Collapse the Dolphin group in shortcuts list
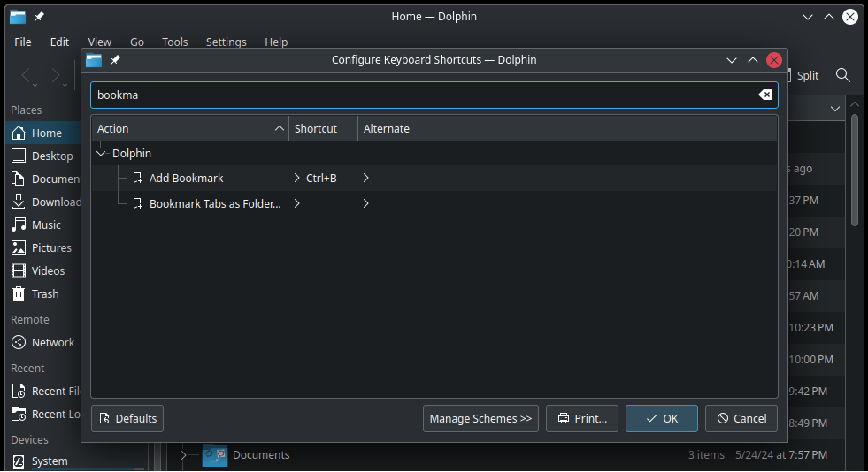 tap(101, 153)
